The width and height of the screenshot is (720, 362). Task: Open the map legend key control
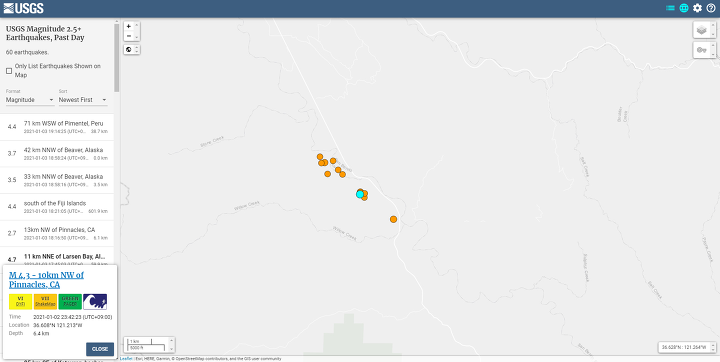701,50
